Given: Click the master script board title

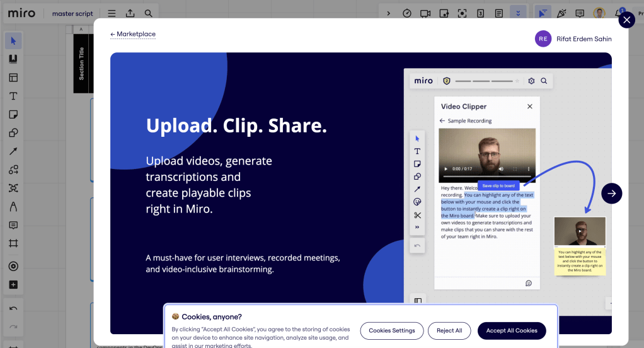Looking at the screenshot, I should 72,14.
